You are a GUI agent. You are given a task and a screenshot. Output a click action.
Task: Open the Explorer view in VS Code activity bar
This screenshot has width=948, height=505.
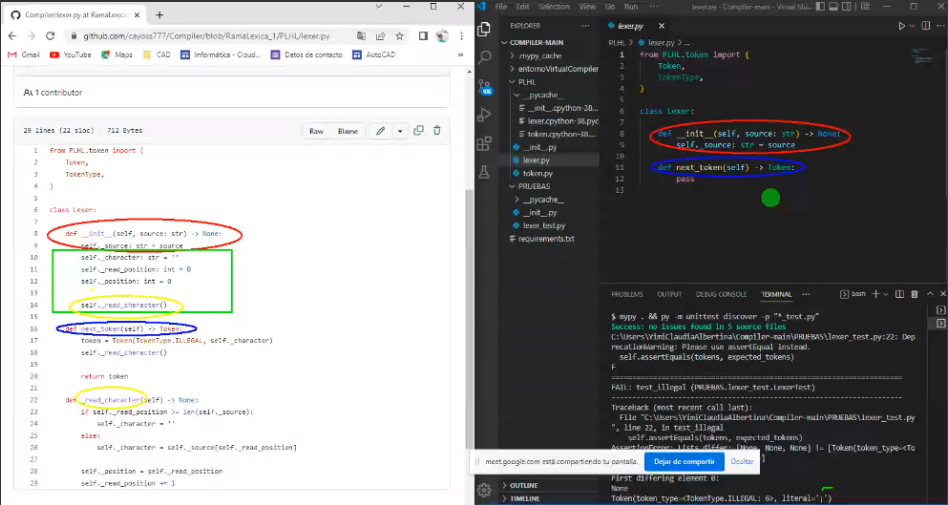tap(484, 29)
